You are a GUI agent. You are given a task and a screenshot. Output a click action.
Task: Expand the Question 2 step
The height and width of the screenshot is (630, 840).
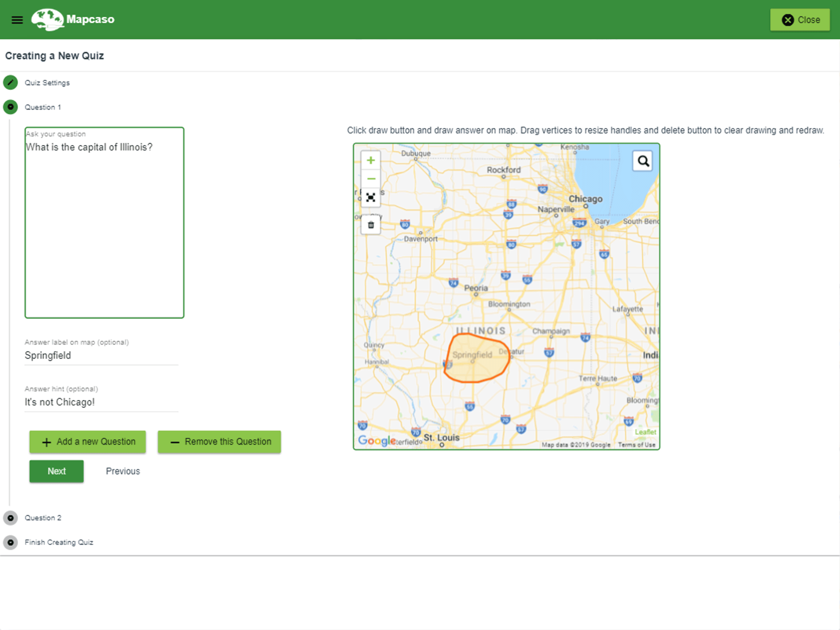pos(43,518)
